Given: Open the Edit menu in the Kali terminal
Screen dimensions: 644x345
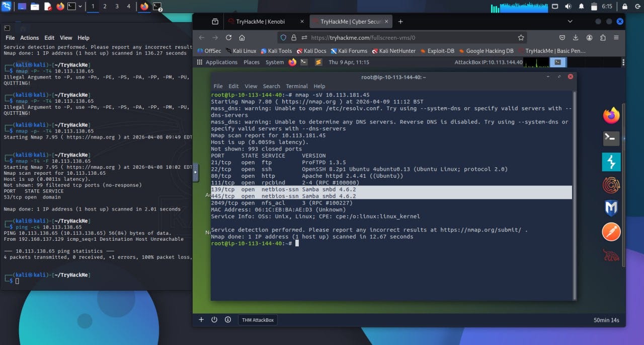Looking at the screenshot, I should pos(49,38).
